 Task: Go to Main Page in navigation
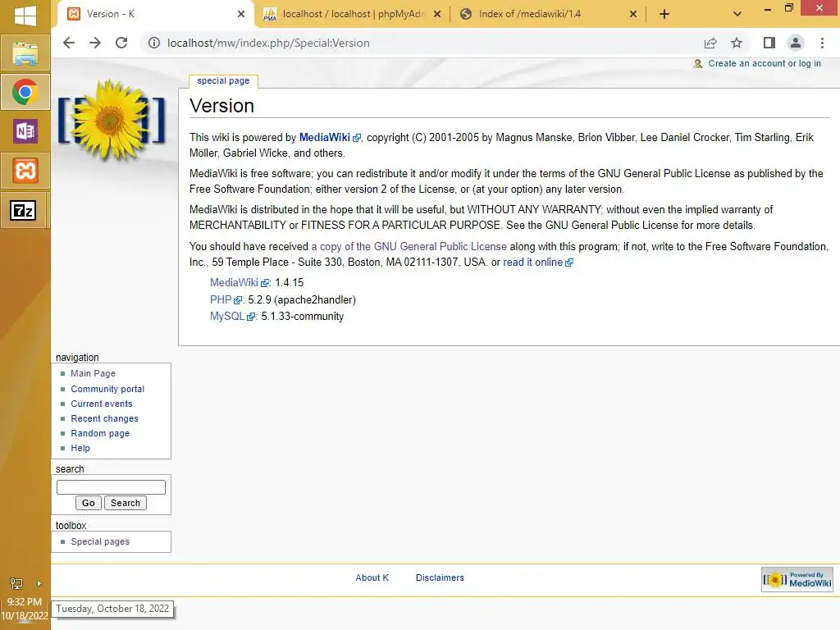point(94,373)
